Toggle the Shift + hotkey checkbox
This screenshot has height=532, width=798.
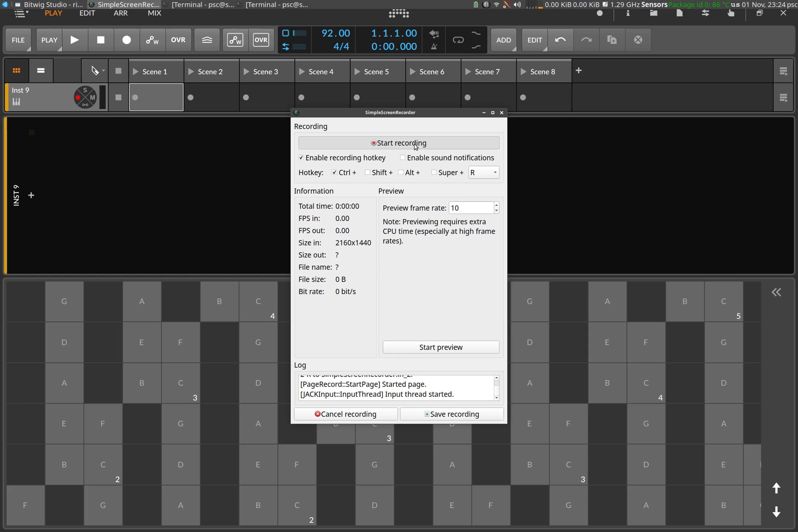[367, 172]
